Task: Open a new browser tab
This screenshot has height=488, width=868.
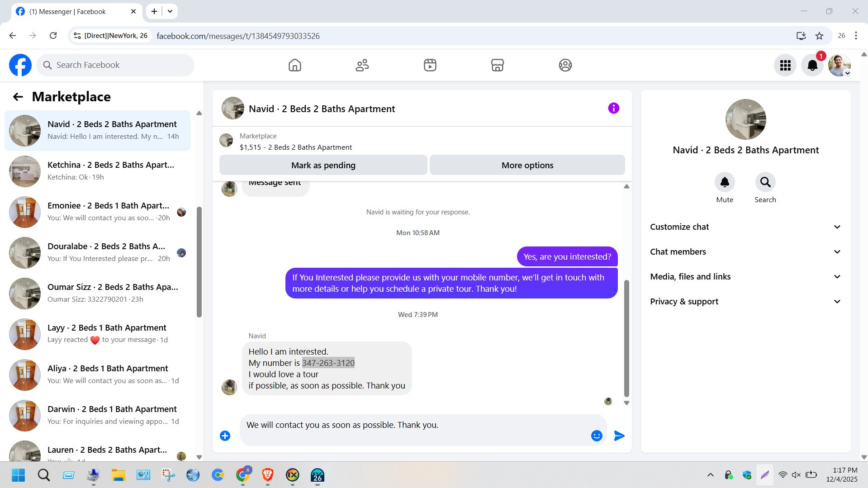Action: point(154,11)
